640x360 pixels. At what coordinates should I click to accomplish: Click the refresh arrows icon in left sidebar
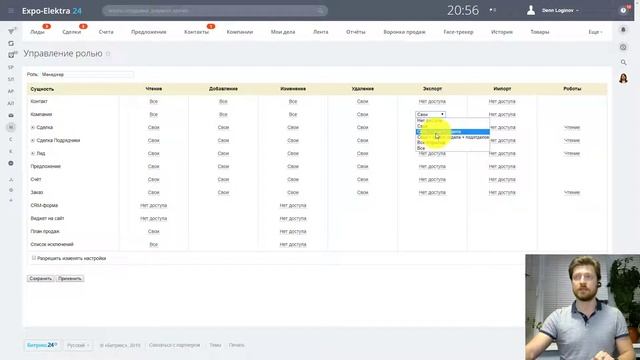(x=11, y=43)
